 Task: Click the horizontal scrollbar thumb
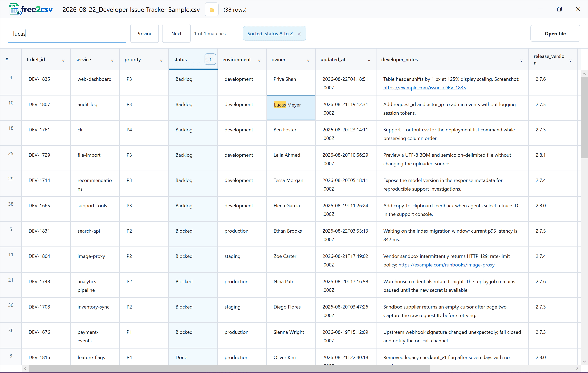click(229, 368)
